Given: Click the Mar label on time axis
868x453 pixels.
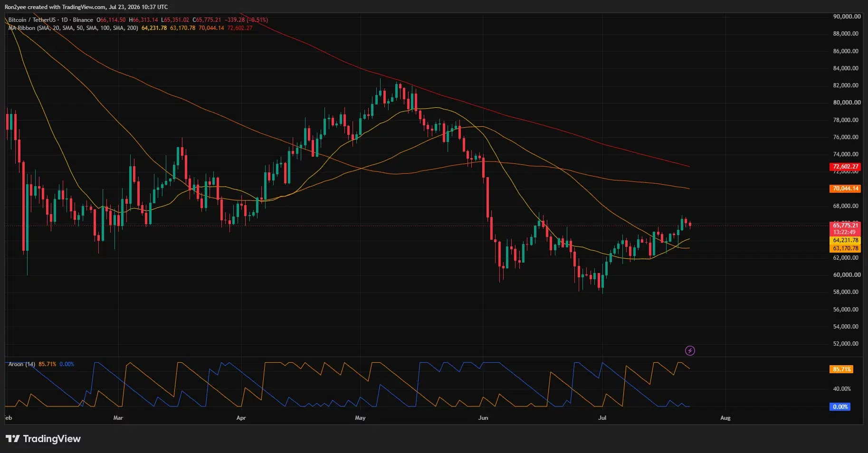Looking at the screenshot, I should (118, 418).
